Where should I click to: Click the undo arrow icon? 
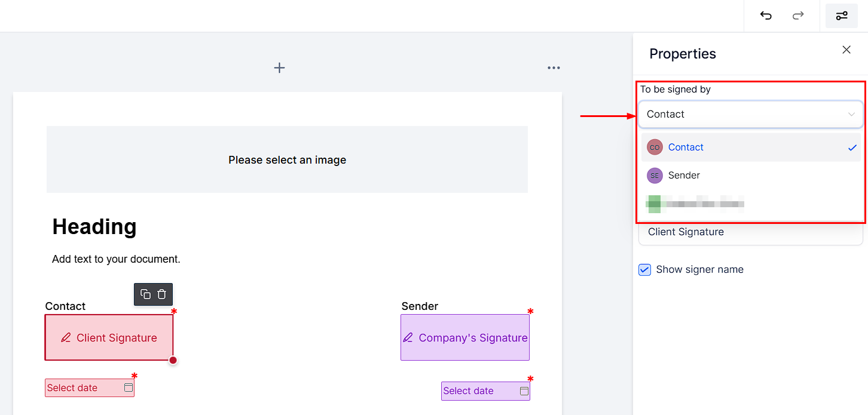click(x=766, y=16)
